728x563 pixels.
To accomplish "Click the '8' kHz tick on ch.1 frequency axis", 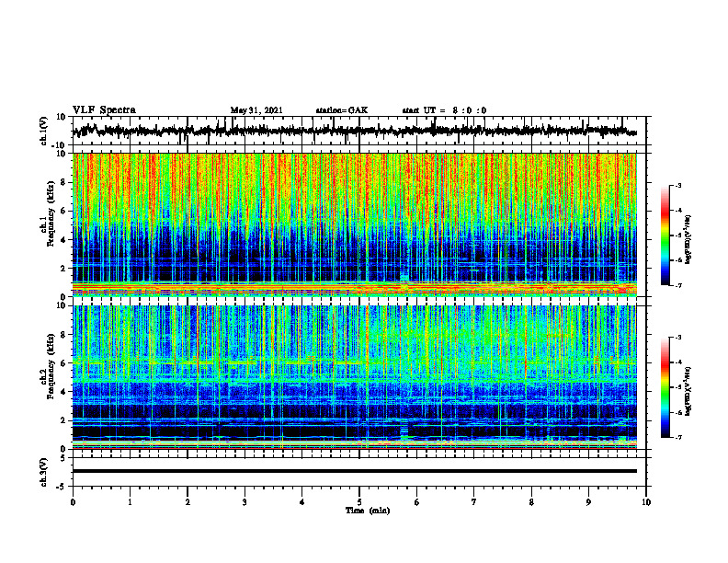I will coord(63,182).
